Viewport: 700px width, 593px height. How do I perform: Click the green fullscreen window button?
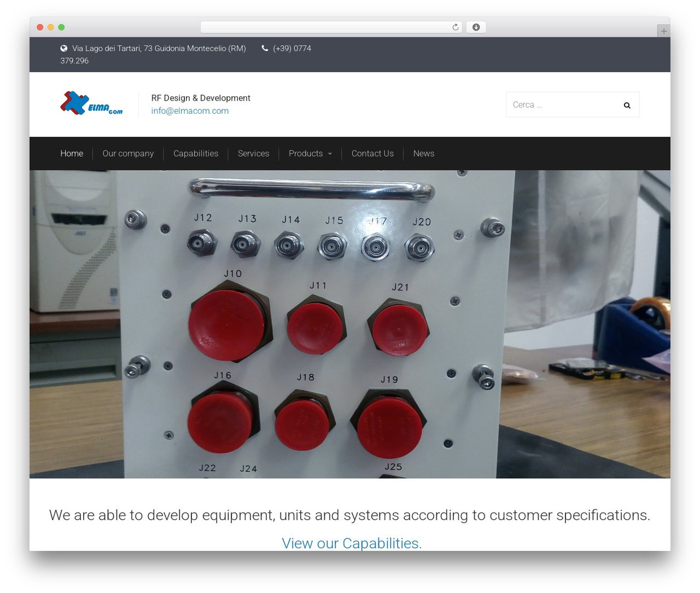(x=61, y=27)
